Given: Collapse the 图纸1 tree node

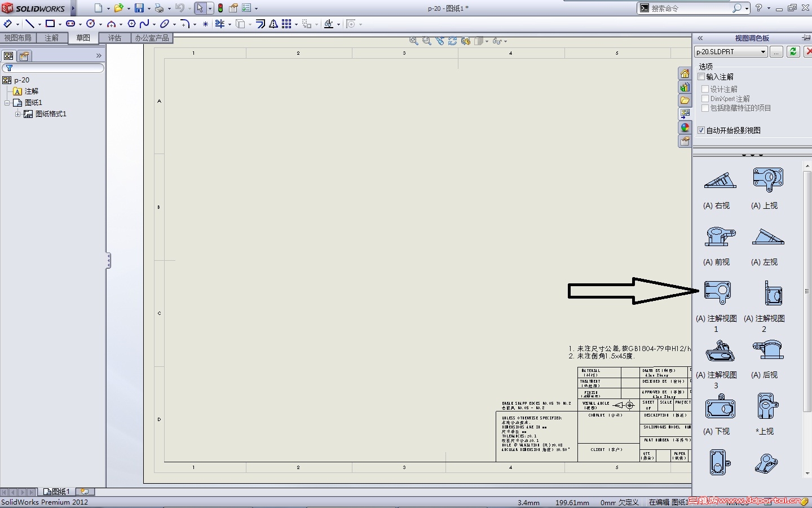Looking at the screenshot, I should 7,103.
